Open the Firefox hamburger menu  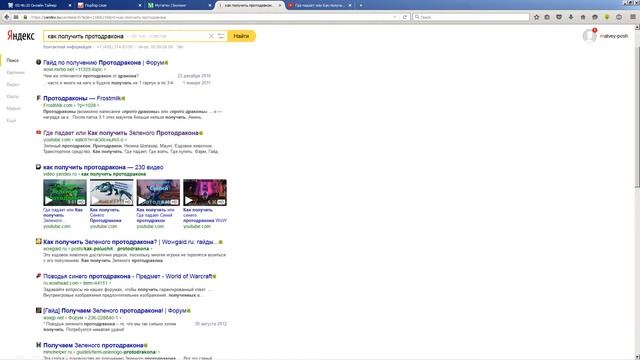(x=633, y=17)
